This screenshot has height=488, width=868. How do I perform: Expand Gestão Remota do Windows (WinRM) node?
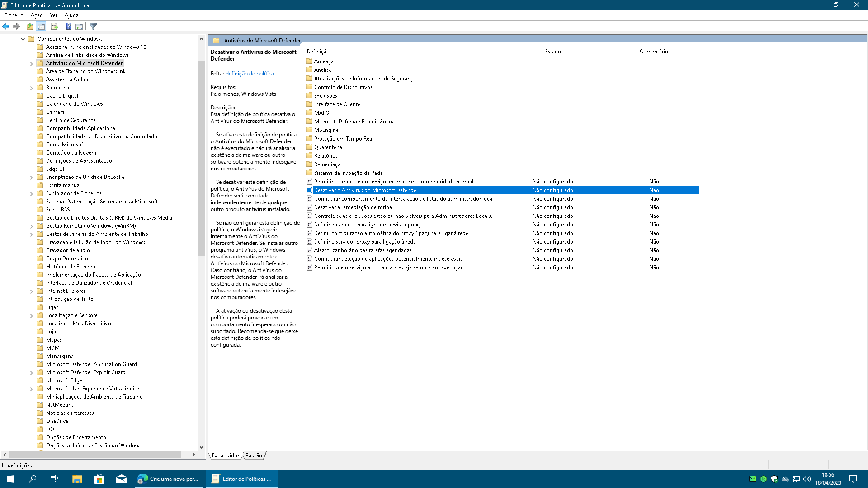pos(31,226)
